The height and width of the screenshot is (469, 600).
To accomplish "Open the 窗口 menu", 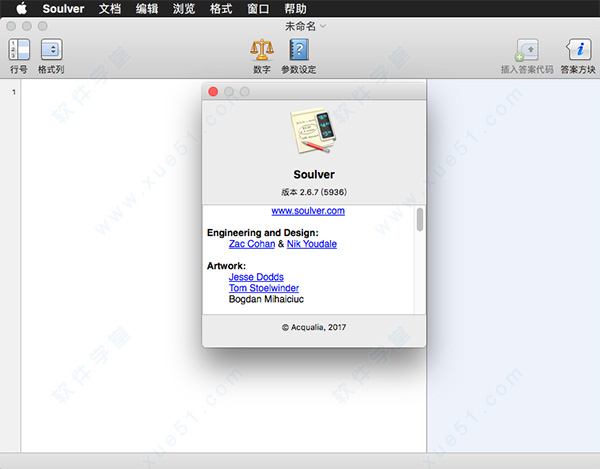I will point(258,8).
